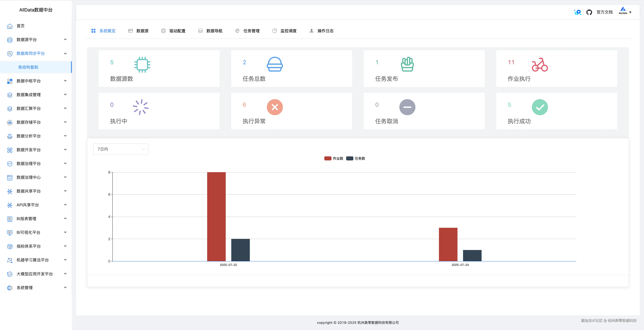This screenshot has width=644, height=330.
Task: Click the GitHub icon in header
Action: [589, 12]
